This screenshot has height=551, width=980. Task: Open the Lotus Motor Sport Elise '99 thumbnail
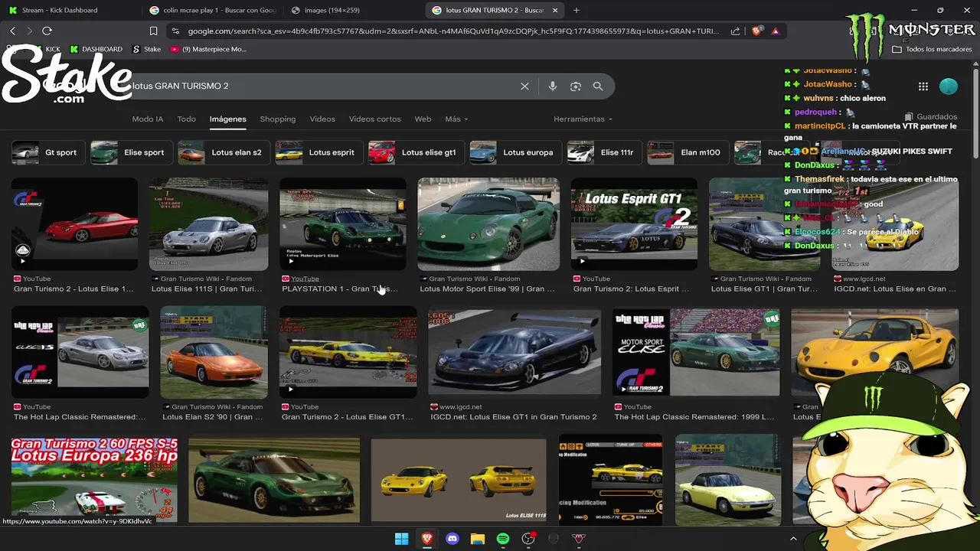click(488, 224)
